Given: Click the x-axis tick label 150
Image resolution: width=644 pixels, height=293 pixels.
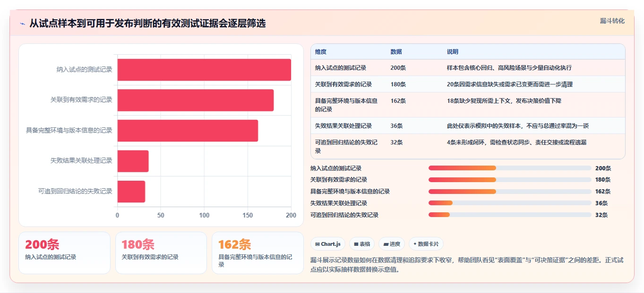Looking at the screenshot, I should (248, 215).
